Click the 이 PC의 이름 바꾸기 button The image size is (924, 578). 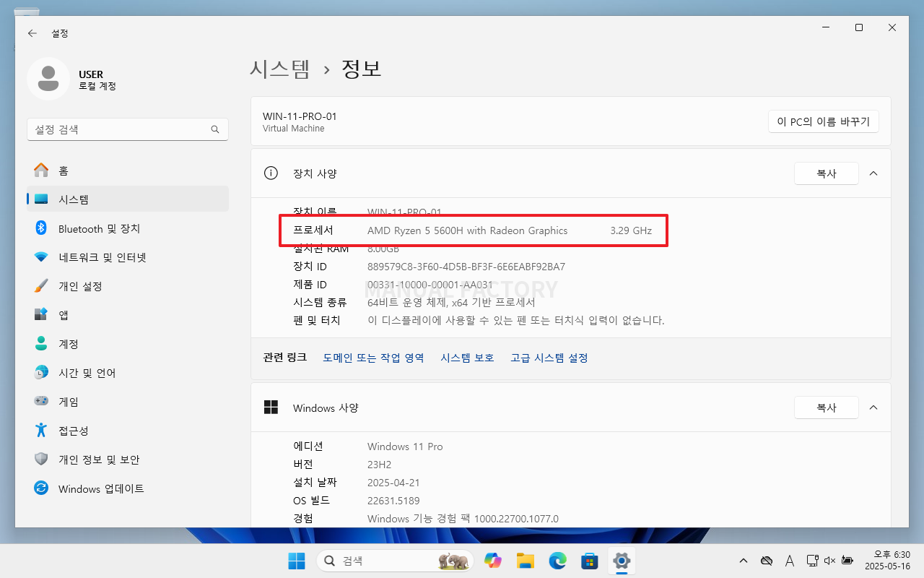pyautogui.click(x=823, y=121)
